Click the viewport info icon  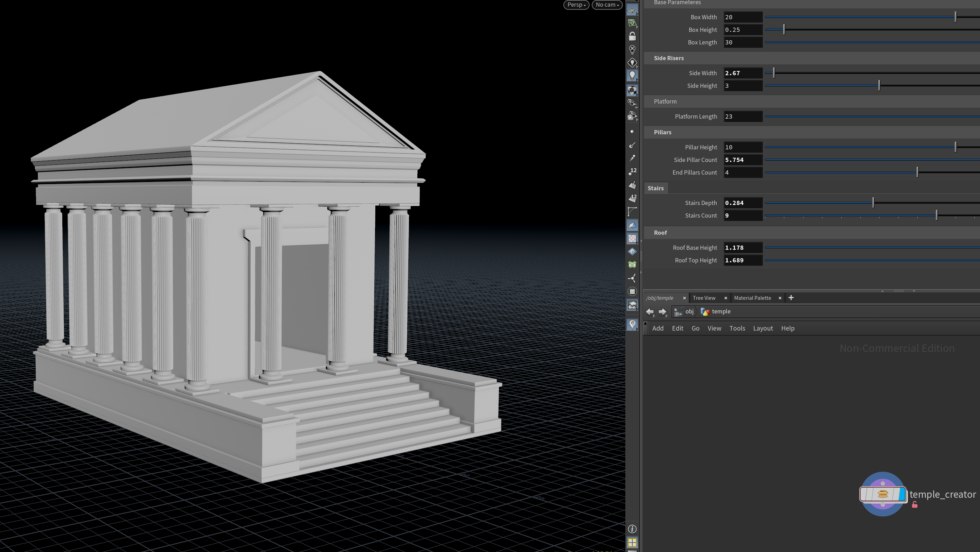(632, 529)
